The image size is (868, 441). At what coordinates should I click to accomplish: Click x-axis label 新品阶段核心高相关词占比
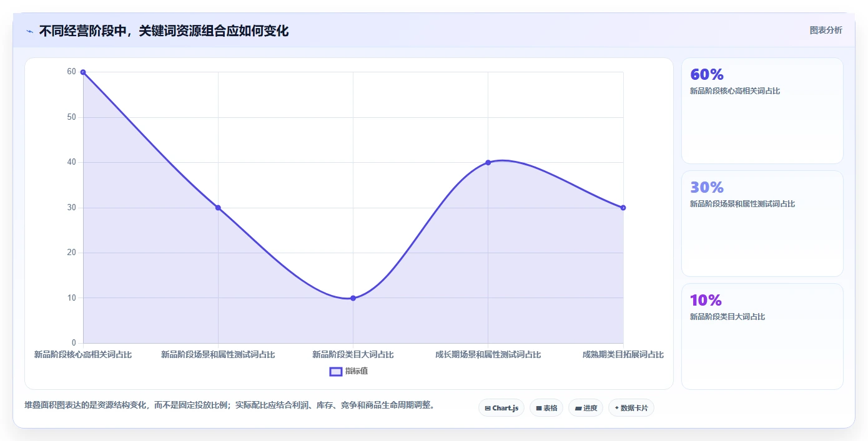tap(83, 354)
